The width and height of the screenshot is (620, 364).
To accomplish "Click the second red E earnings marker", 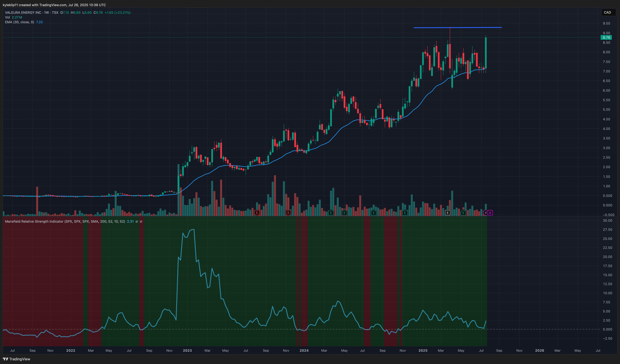I will click(x=288, y=213).
